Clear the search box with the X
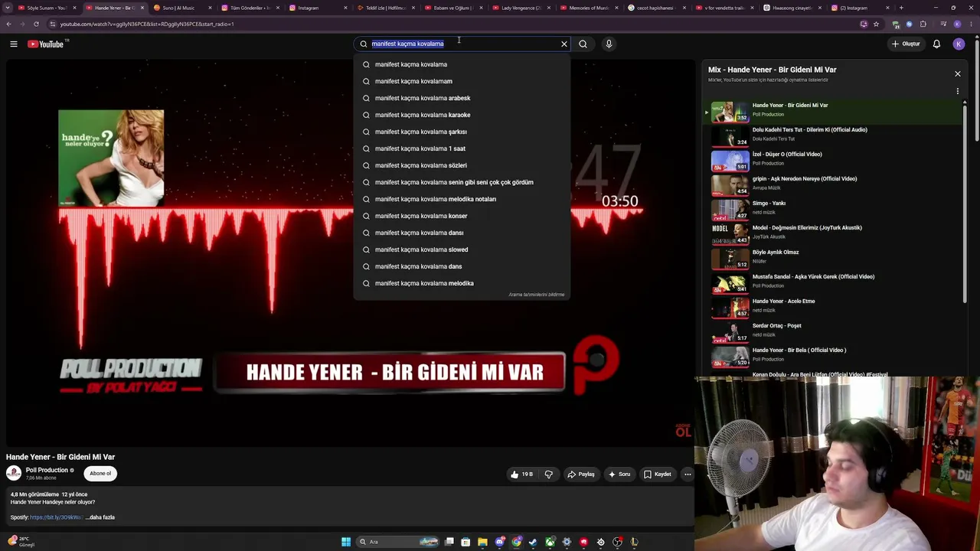This screenshot has width=980, height=551. [x=564, y=44]
